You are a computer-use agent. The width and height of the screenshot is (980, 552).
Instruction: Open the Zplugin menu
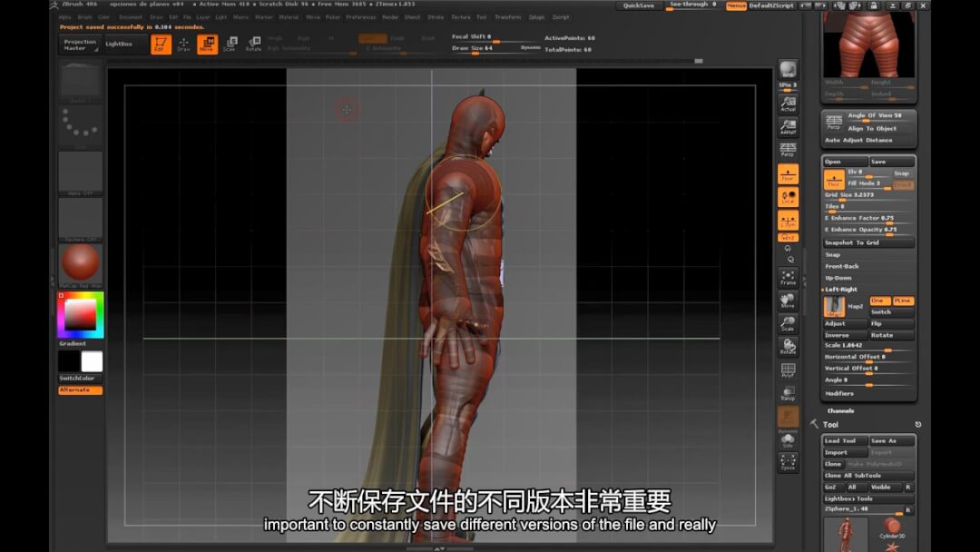pos(537,17)
